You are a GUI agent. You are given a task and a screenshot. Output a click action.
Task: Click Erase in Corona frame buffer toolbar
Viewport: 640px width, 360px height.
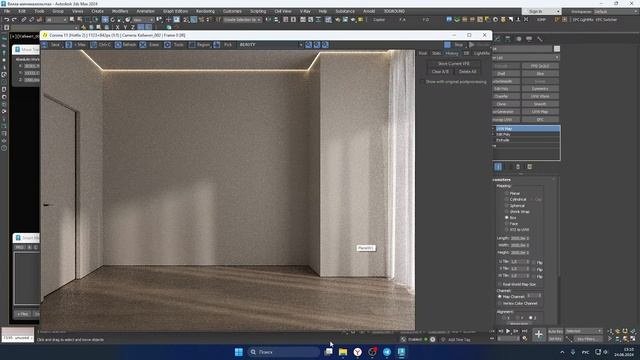click(x=149, y=45)
